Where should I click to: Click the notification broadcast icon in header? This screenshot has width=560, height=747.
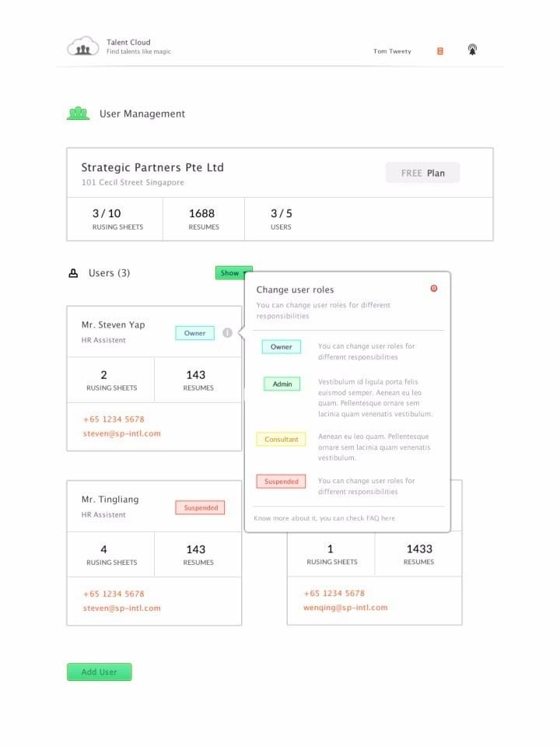[472, 51]
